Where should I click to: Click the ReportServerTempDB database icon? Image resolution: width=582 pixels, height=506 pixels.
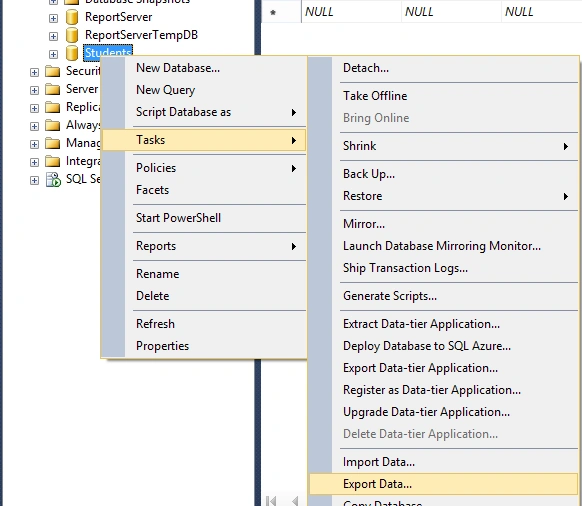tap(72, 35)
